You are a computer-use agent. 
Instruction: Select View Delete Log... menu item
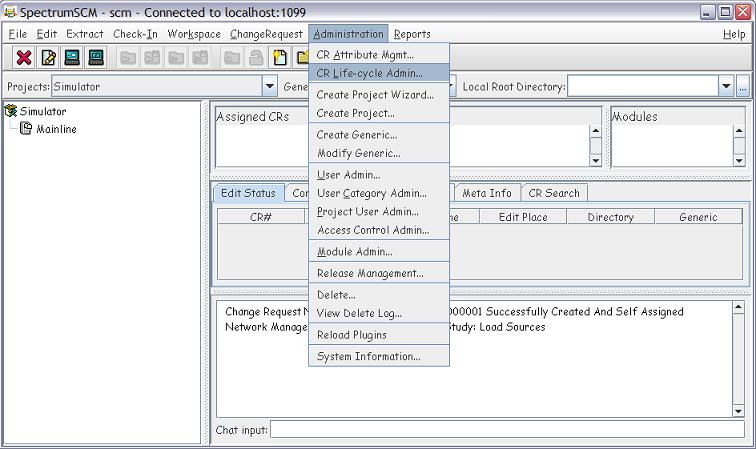tap(379, 313)
